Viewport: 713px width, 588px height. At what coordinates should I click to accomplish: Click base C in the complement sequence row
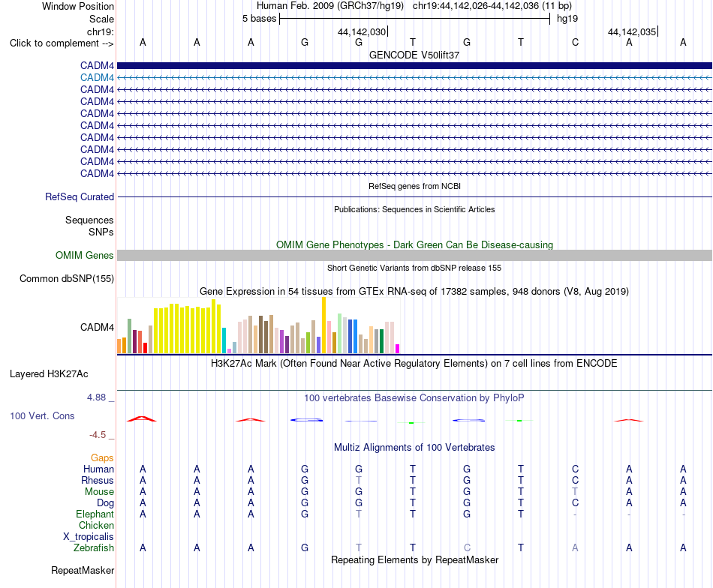coord(575,42)
